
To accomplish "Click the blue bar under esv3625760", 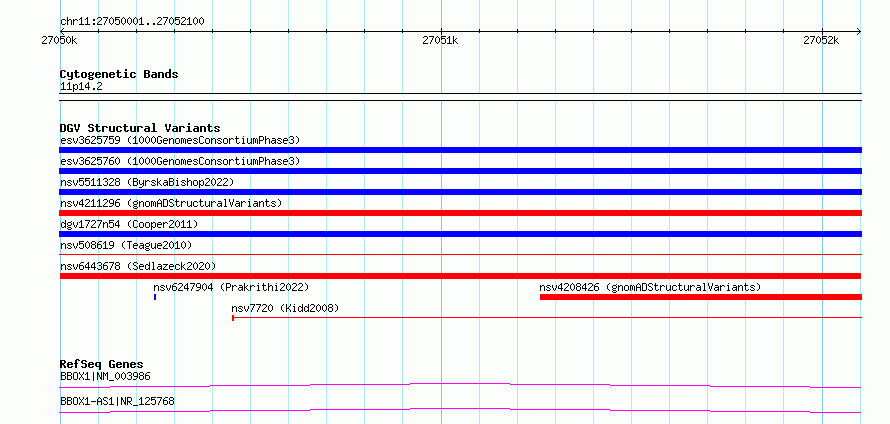I will pyautogui.click(x=460, y=171).
